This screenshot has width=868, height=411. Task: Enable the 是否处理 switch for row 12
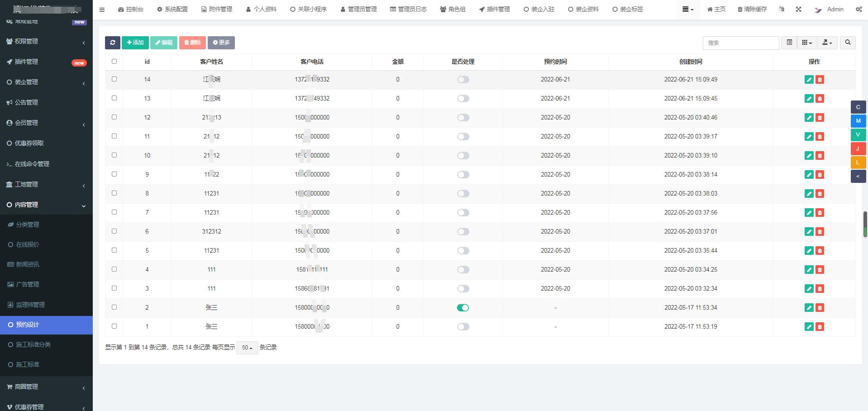click(463, 118)
